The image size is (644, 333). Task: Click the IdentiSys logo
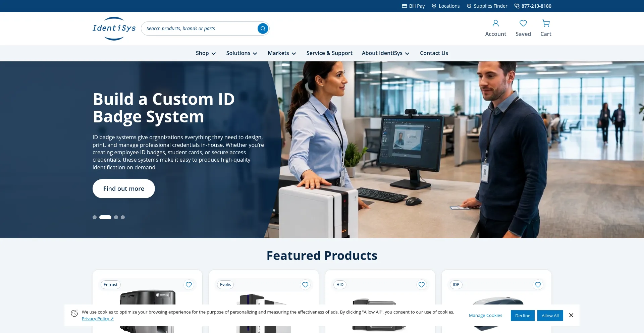(114, 29)
